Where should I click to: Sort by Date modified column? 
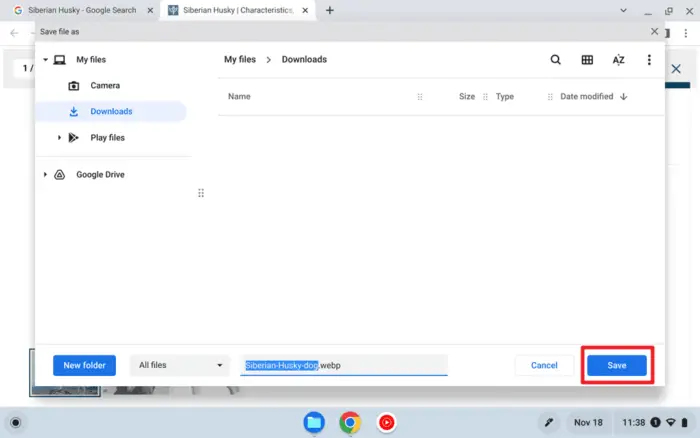coord(587,96)
